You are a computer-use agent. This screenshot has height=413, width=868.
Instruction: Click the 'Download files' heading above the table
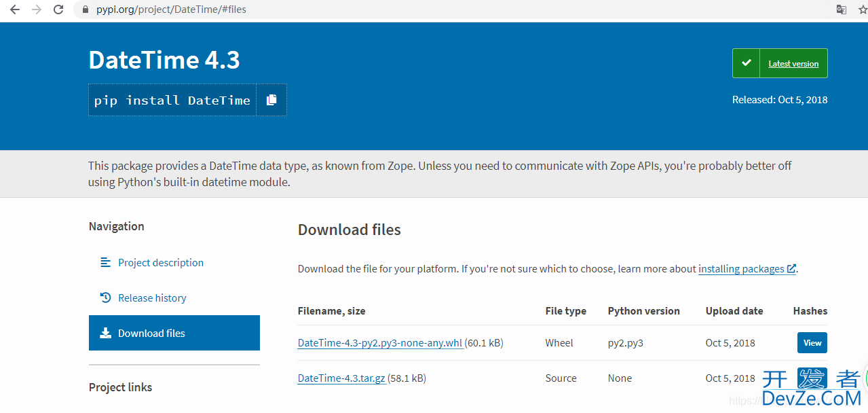coord(350,230)
